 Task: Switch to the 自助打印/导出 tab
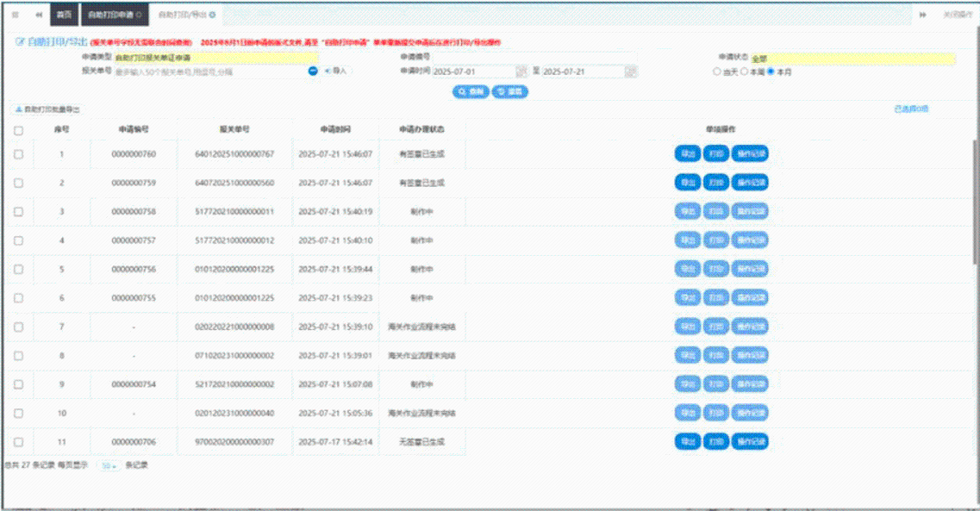click(186, 15)
